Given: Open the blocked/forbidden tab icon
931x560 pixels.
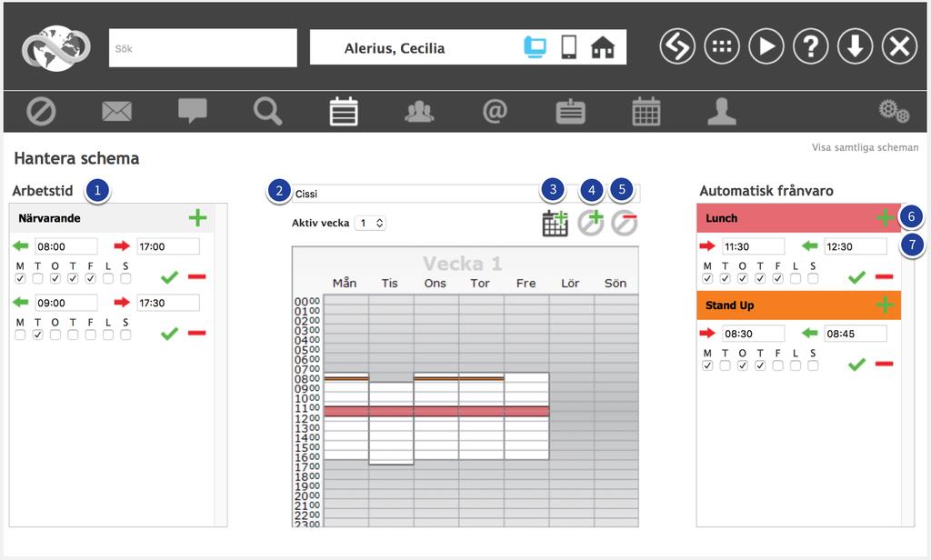Looking at the screenshot, I should (41, 111).
